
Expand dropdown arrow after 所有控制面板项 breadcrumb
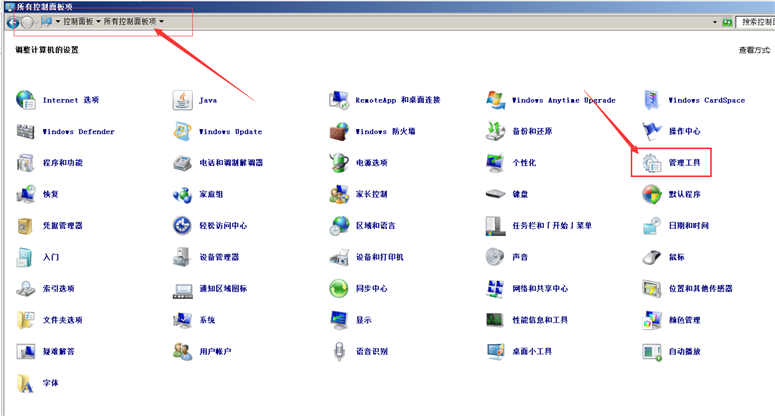(161, 22)
